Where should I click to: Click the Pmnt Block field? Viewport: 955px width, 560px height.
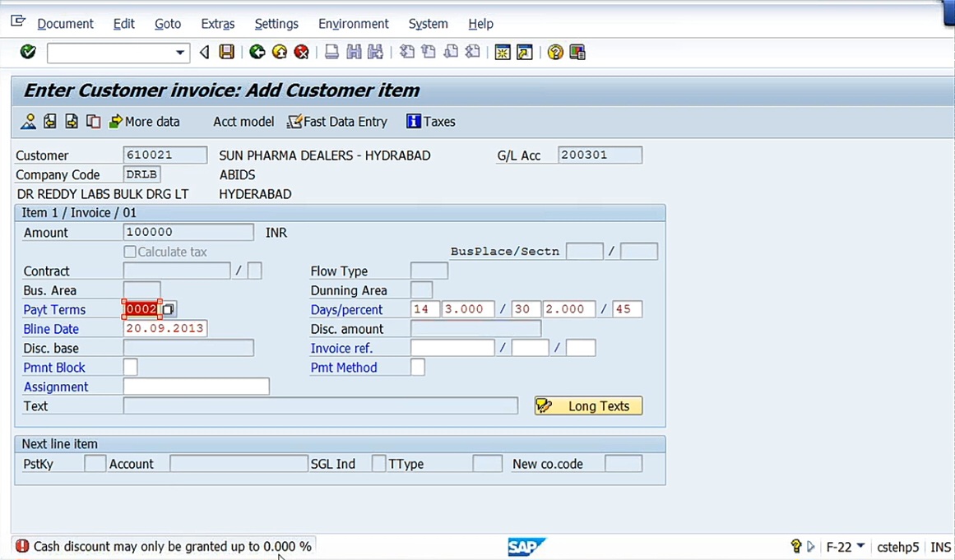130,367
